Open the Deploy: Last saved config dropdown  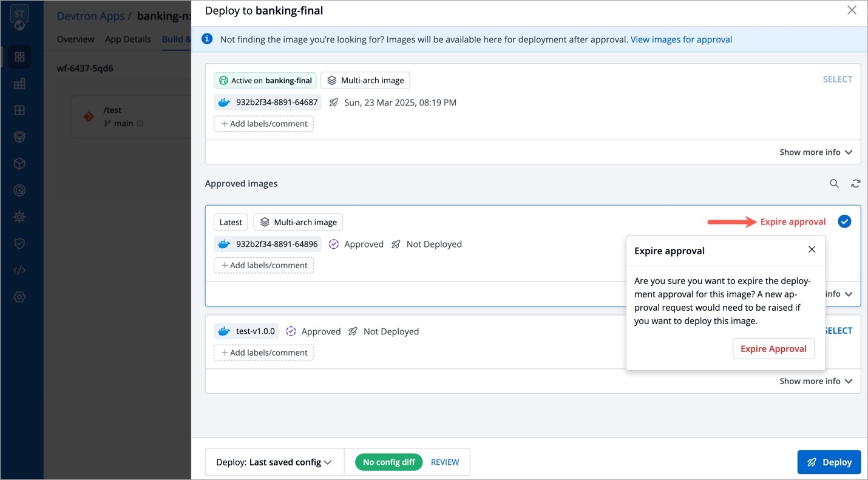[274, 462]
